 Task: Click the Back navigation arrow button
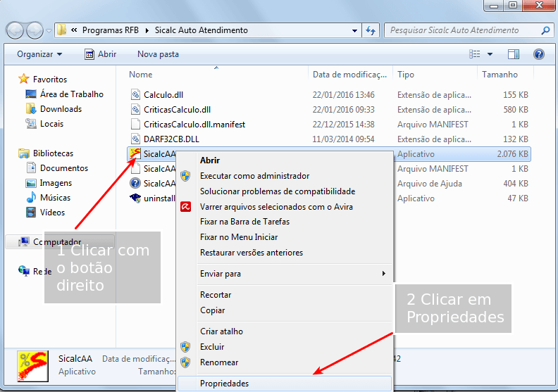tap(15, 30)
